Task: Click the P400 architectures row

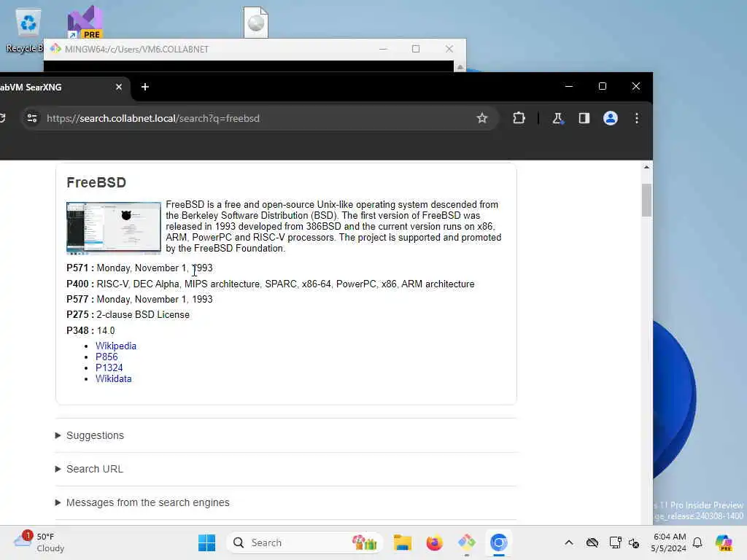Action: (270, 284)
